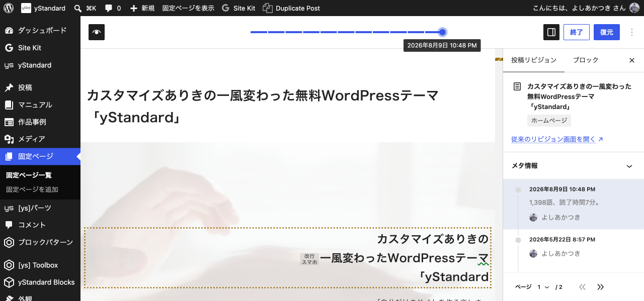Click author avatar in the 8月9日 revision
This screenshot has width=644, height=301.
tap(533, 218)
